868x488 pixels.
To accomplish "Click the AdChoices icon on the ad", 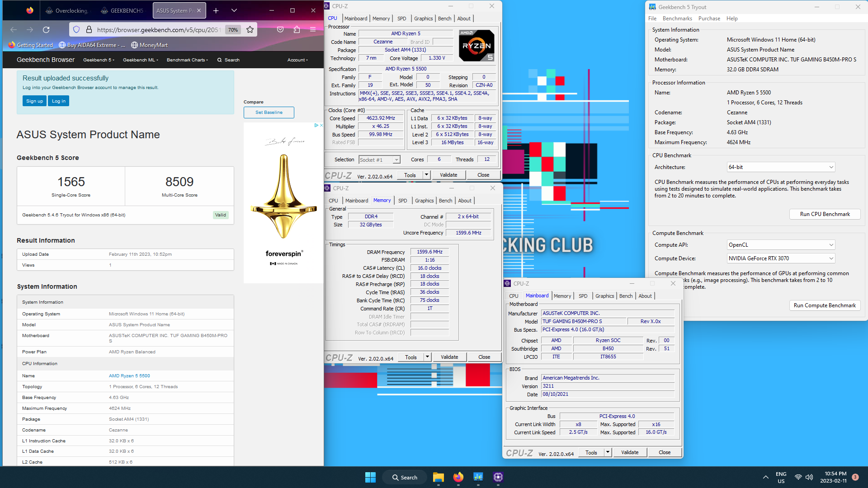I will click(316, 125).
